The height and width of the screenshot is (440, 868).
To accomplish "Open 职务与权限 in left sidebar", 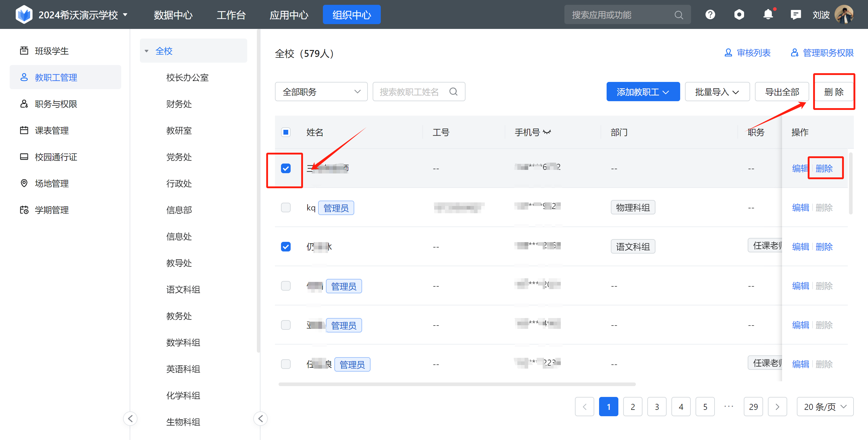I will pos(56,104).
